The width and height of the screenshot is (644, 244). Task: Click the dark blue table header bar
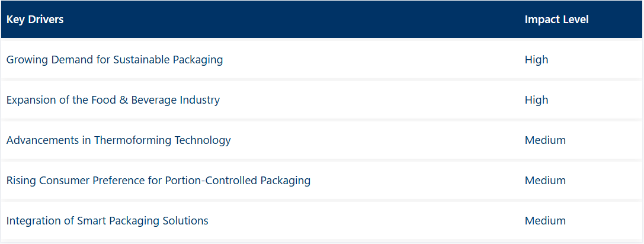tap(322, 20)
